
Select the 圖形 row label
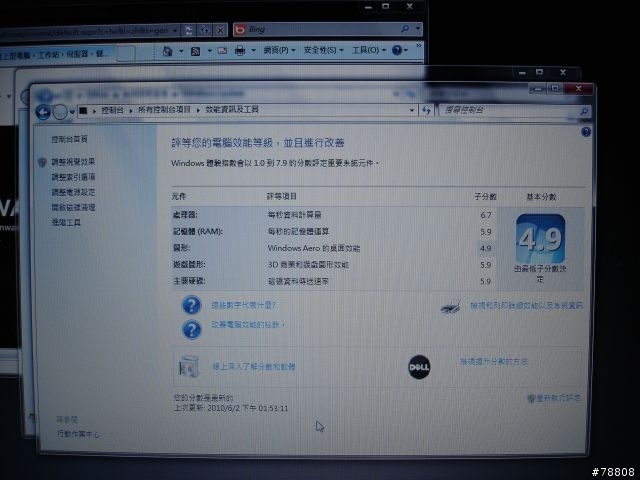[x=182, y=248]
